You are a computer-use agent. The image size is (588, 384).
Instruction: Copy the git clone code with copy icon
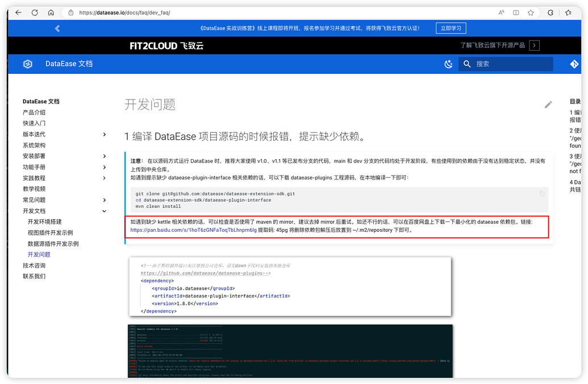tap(542, 194)
